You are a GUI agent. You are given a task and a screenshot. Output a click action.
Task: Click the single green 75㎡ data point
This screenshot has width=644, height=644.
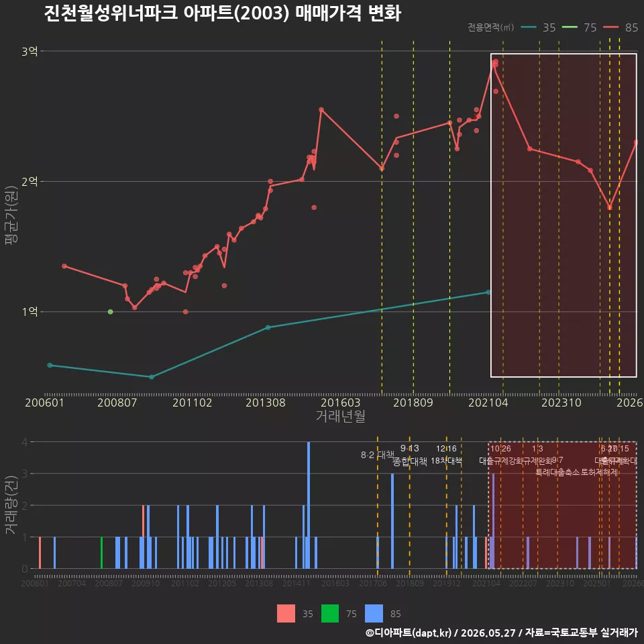click(x=111, y=312)
